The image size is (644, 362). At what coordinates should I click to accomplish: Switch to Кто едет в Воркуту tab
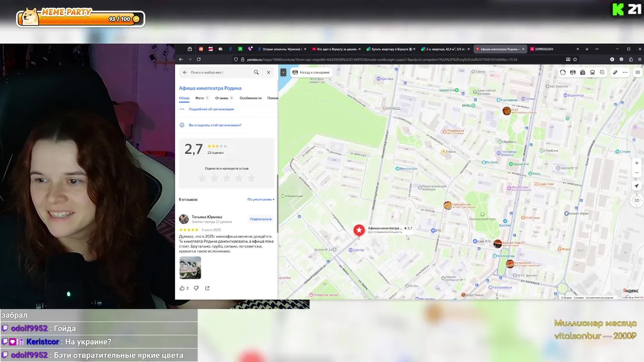pyautogui.click(x=335, y=49)
